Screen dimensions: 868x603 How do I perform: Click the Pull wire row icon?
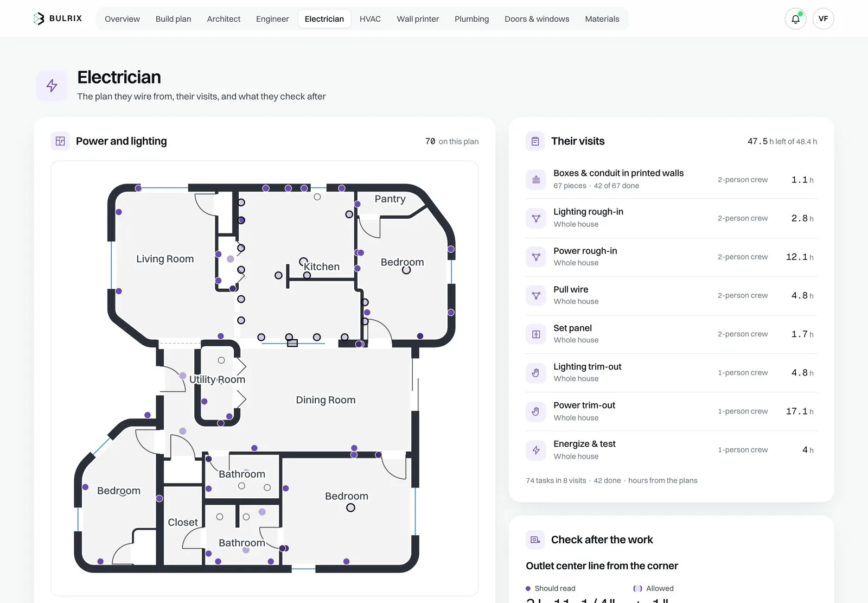(536, 295)
